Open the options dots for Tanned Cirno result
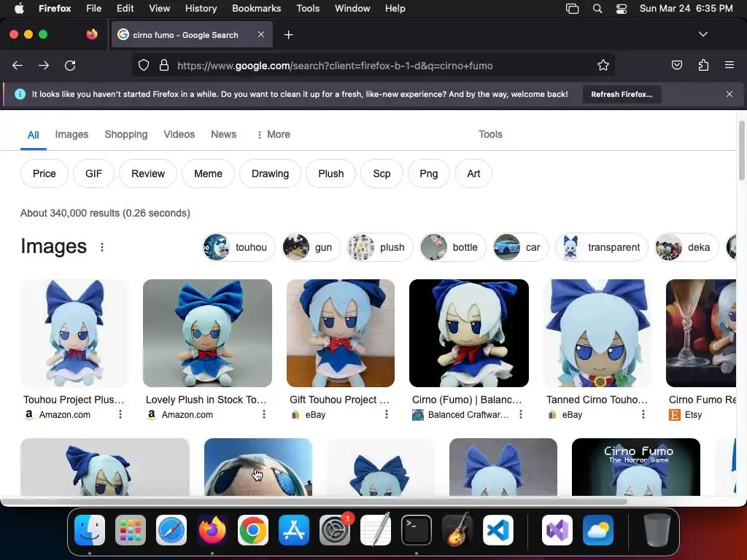The image size is (747, 560). coord(643,414)
